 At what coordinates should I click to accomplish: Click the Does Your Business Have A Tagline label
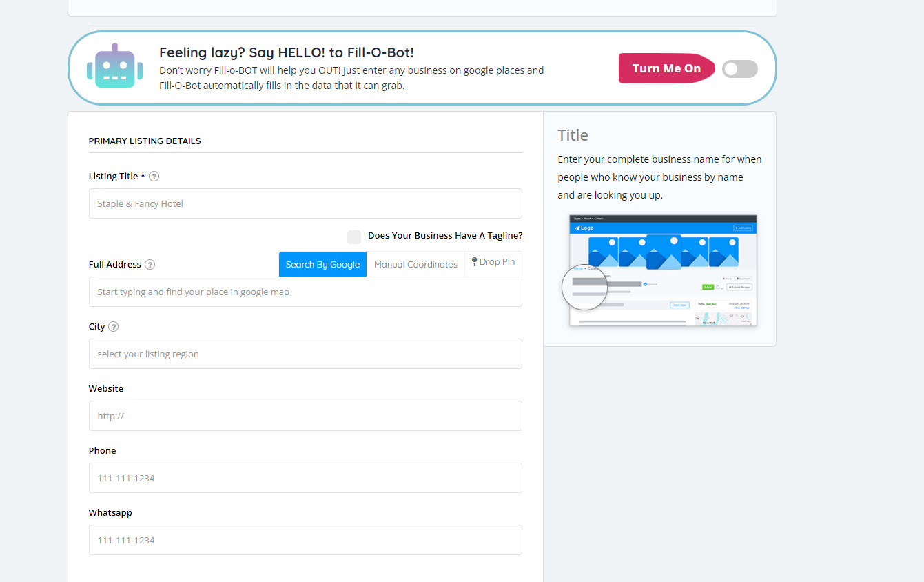tap(445, 236)
